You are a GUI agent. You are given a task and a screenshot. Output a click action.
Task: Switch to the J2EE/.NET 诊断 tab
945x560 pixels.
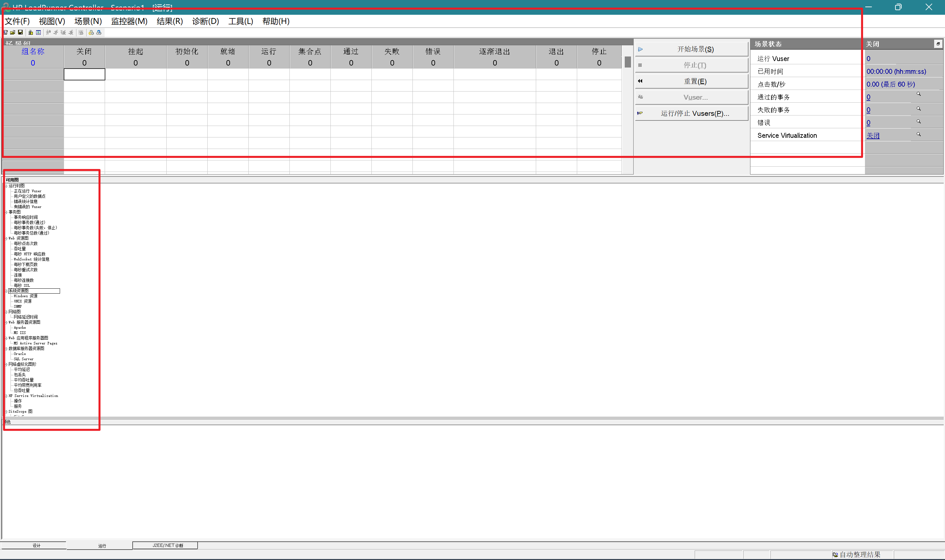coord(165,546)
